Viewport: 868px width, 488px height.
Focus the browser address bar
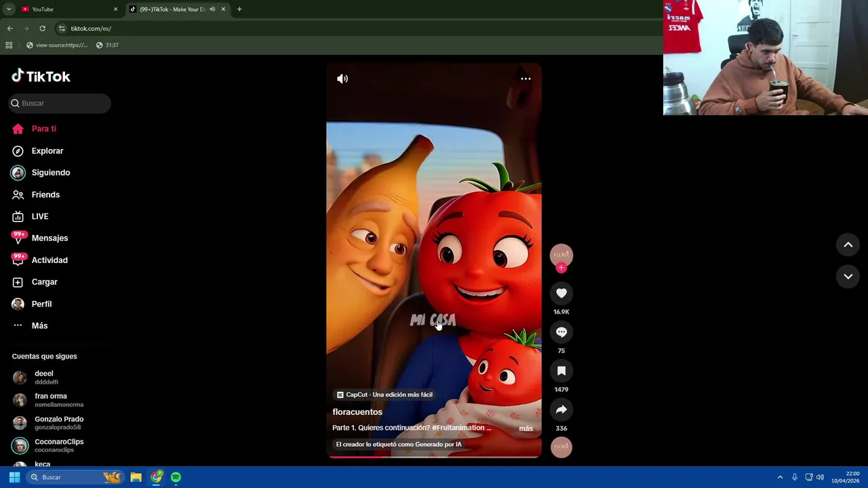pos(359,28)
